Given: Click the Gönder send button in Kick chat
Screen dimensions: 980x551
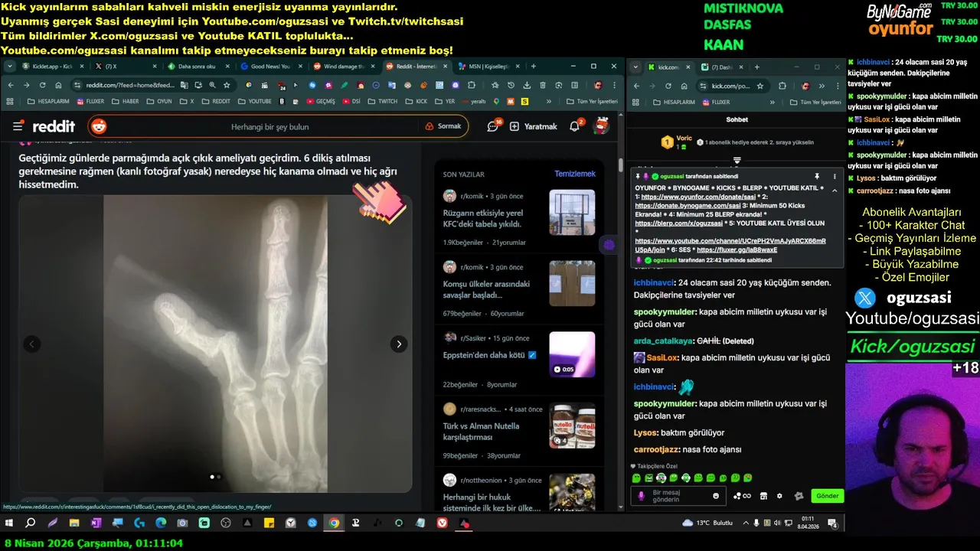Looking at the screenshot, I should click(x=827, y=496).
